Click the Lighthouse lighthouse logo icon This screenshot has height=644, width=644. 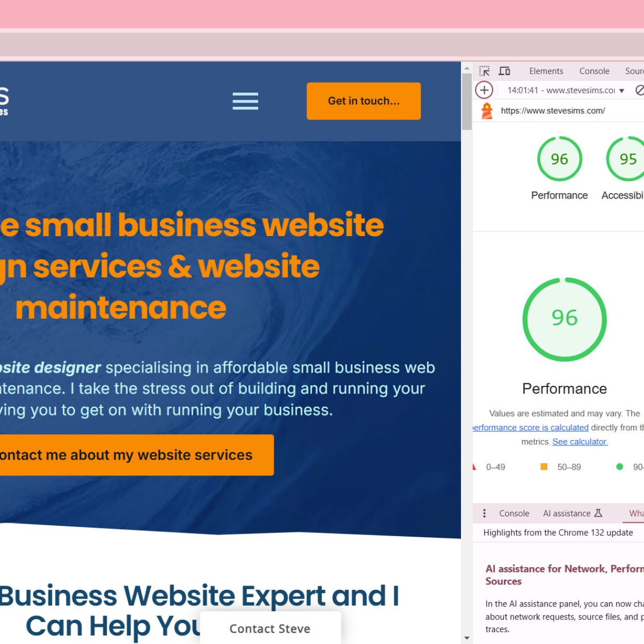(487, 111)
